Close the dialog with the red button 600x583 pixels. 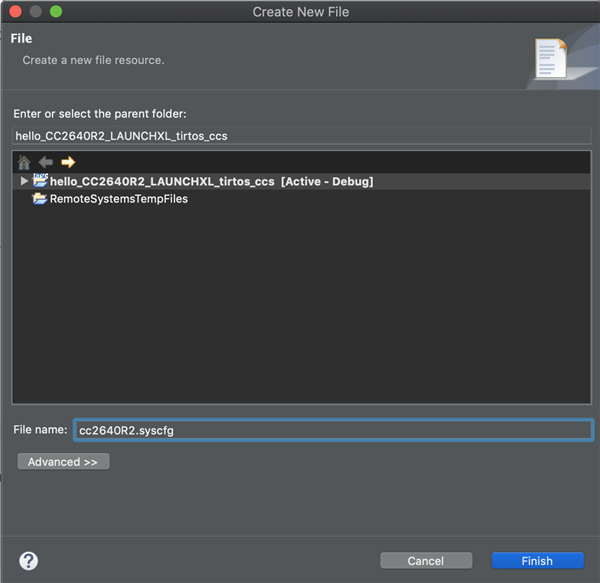click(x=15, y=11)
